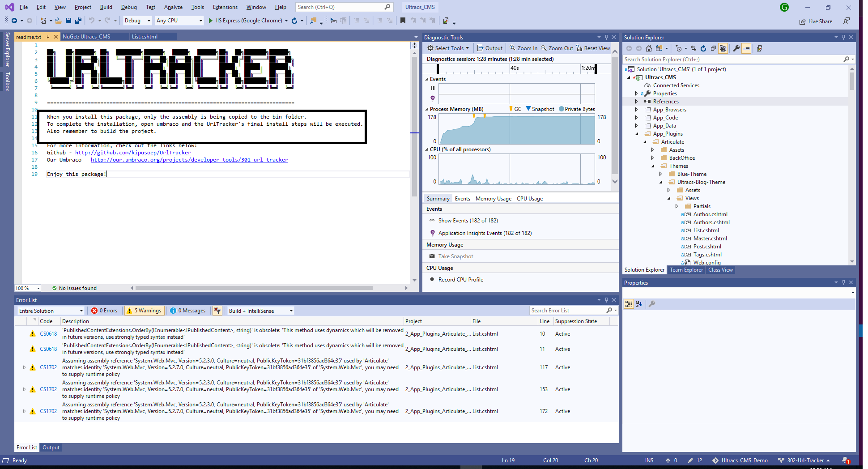The width and height of the screenshot is (868, 469).
Task: Click the Zoom In button in Diagnostic Tools
Action: (524, 48)
